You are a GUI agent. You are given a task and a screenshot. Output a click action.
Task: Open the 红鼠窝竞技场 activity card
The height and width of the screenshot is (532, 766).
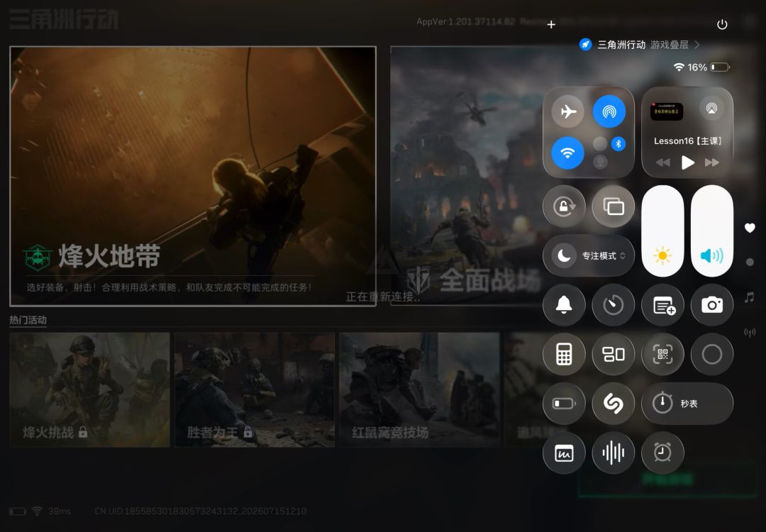click(x=420, y=390)
